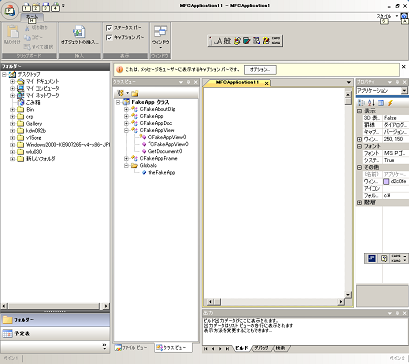The image size is (409, 364).
Task: Click the property pages icon in properties toolbar
Action: click(381, 103)
